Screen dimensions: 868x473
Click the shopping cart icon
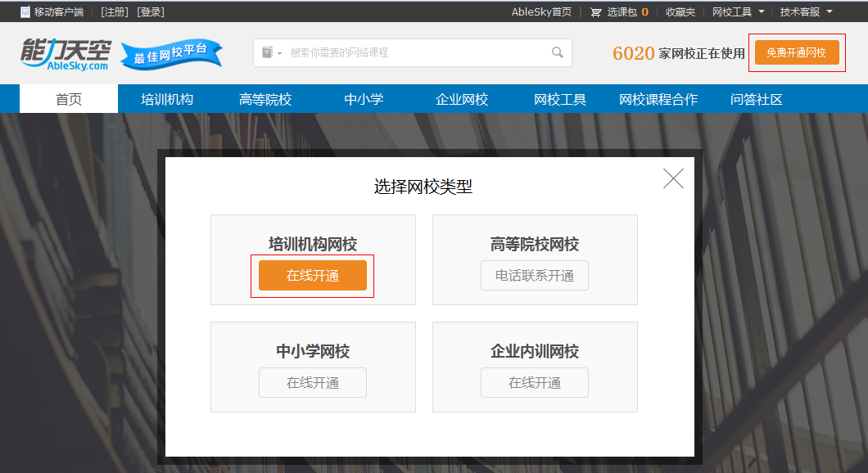596,12
